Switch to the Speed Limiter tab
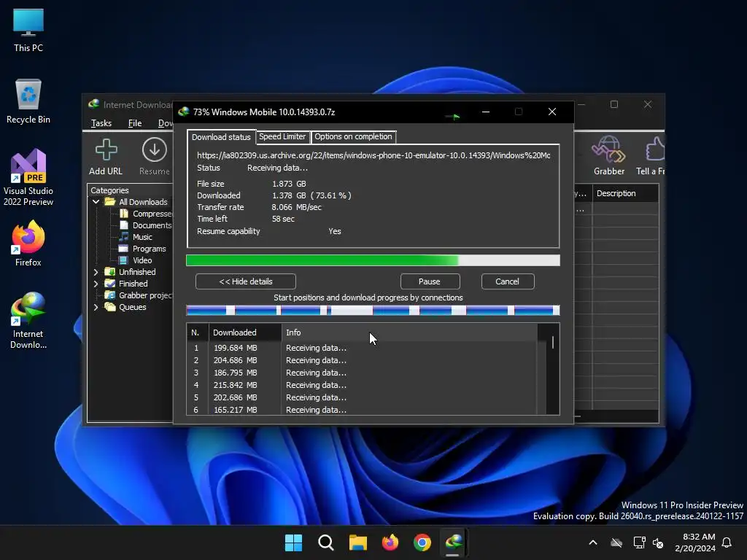 pos(282,136)
